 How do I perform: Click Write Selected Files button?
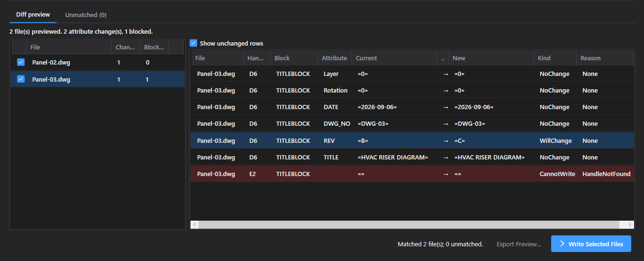(591, 244)
